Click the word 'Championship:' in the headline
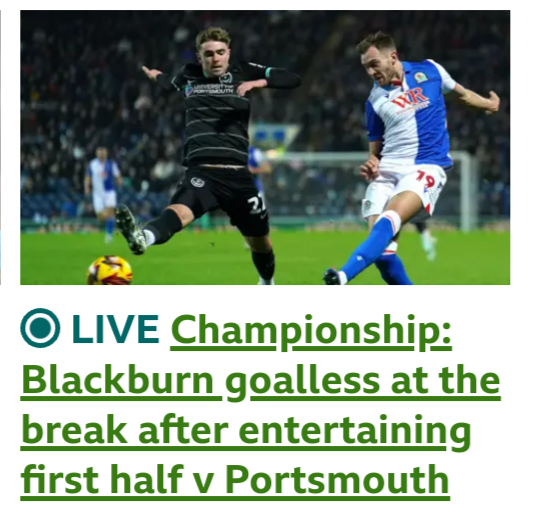Screen dimensions: 550x520 (x=311, y=331)
